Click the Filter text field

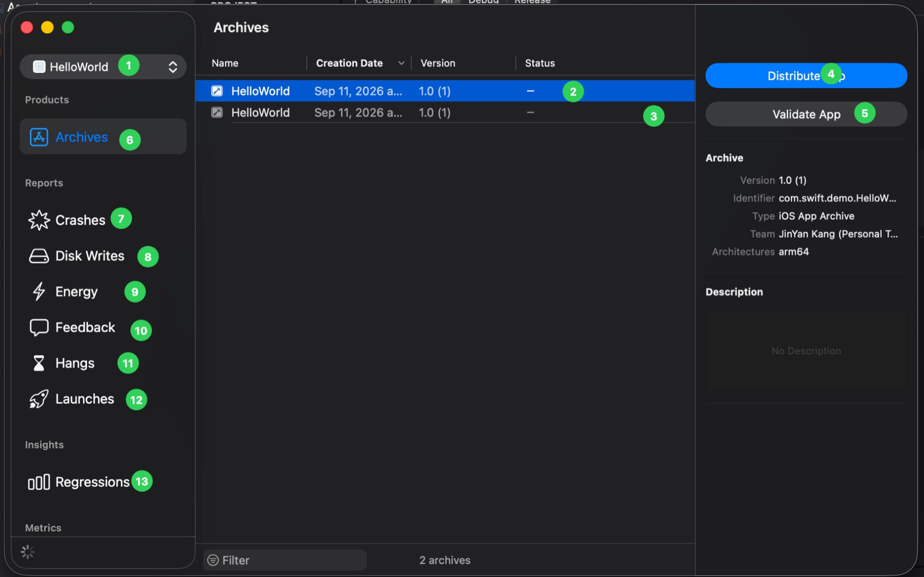point(285,560)
